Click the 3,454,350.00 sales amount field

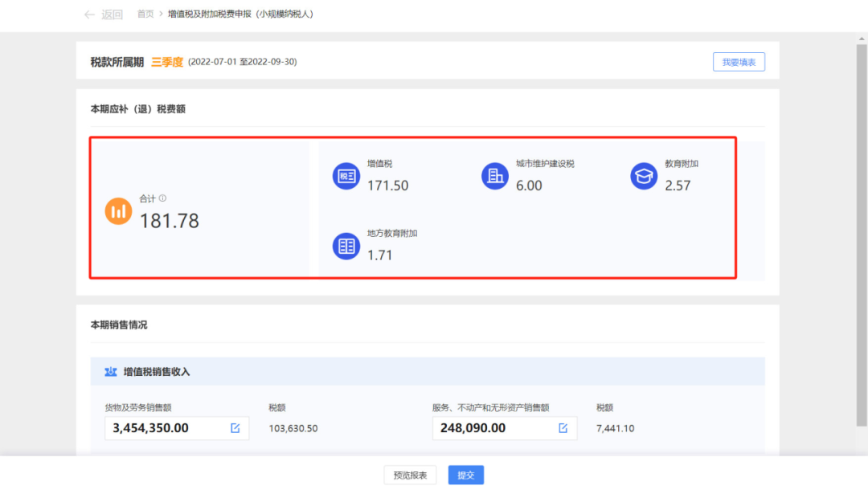point(165,428)
